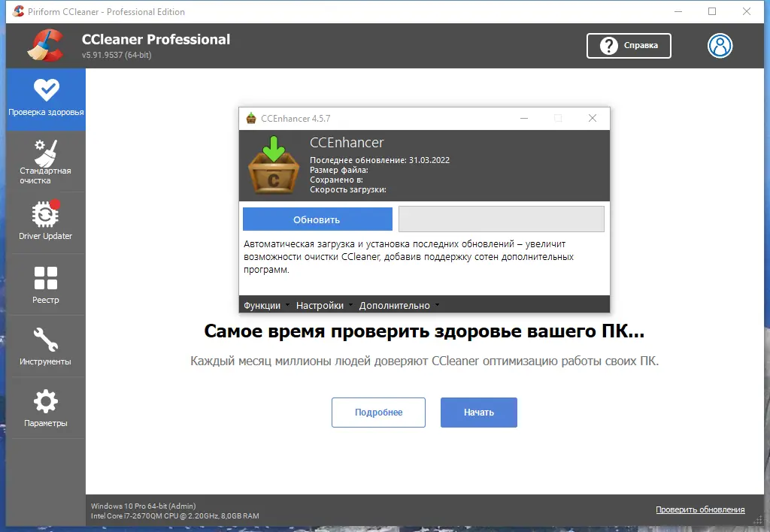770x532 pixels.
Task: Click the Обновить update button
Action: coord(317,219)
